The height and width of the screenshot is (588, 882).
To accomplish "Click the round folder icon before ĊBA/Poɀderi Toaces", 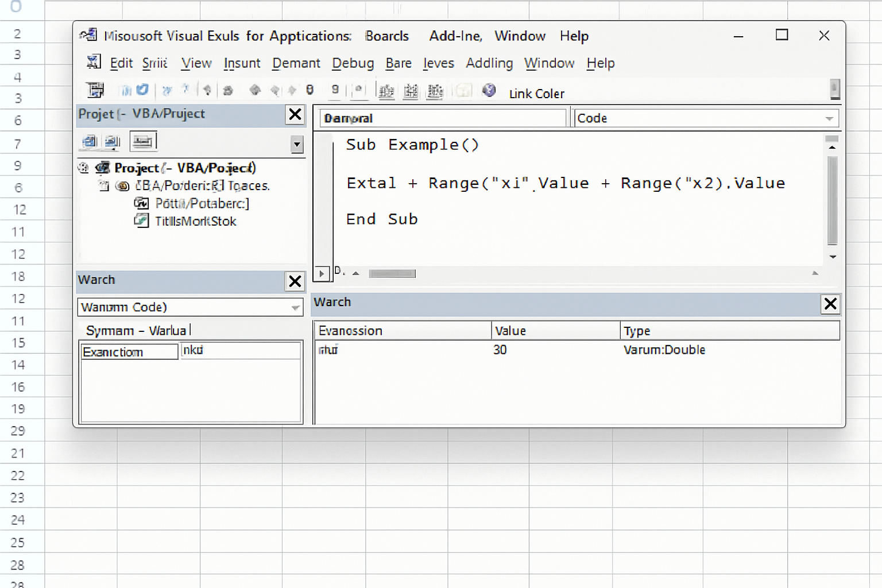I will click(122, 185).
